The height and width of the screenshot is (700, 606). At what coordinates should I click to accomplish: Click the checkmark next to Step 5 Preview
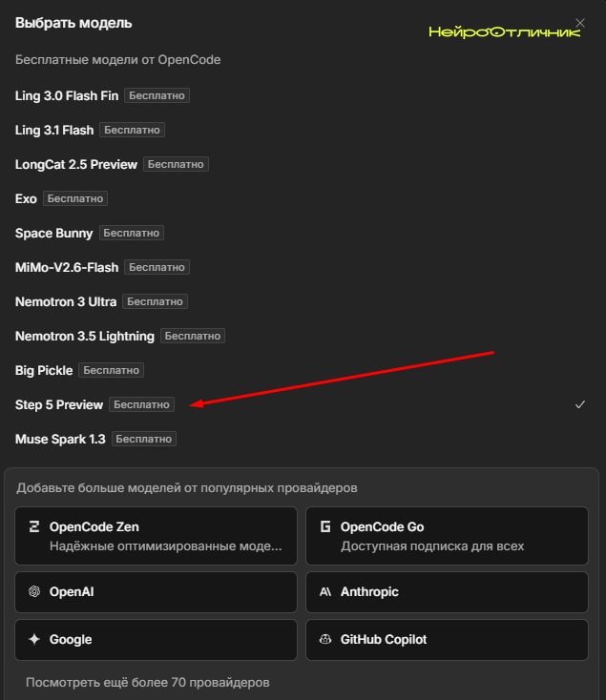point(579,404)
